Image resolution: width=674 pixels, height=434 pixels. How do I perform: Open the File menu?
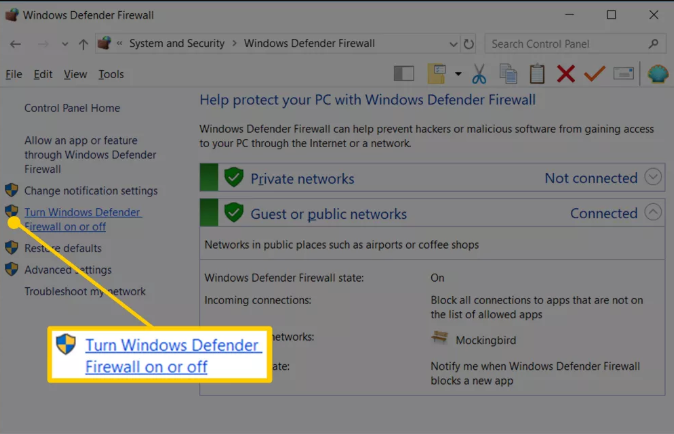coord(14,74)
